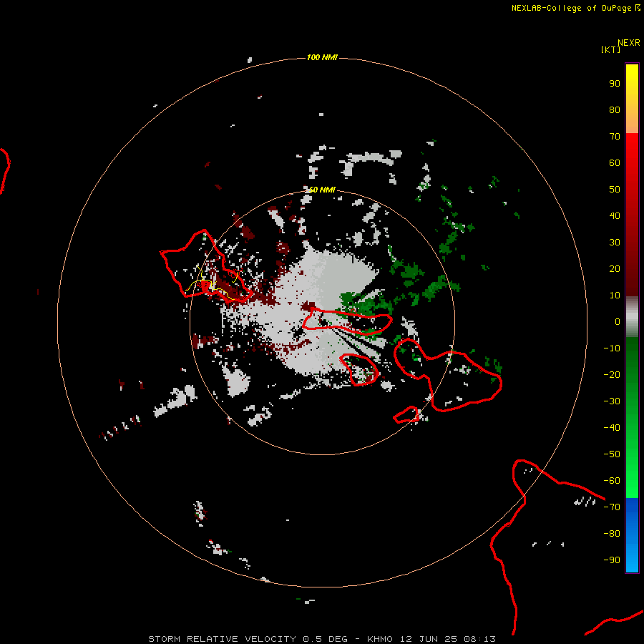Click the 50 value on the velocity scale
Screen dimensions: 644x644
point(615,190)
